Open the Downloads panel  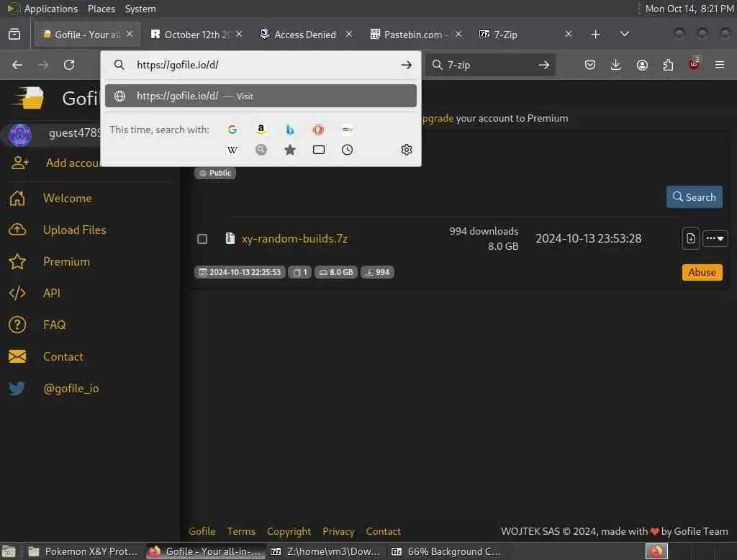point(616,65)
